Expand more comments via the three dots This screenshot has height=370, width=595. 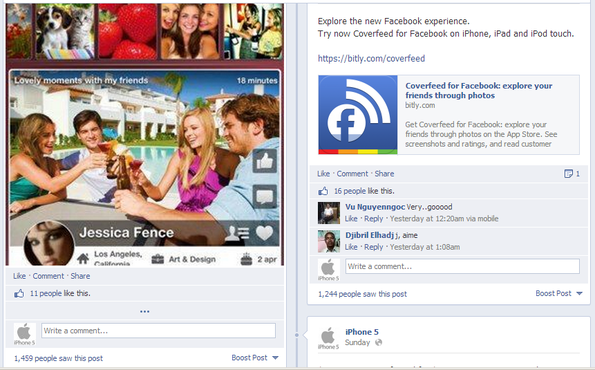145,312
